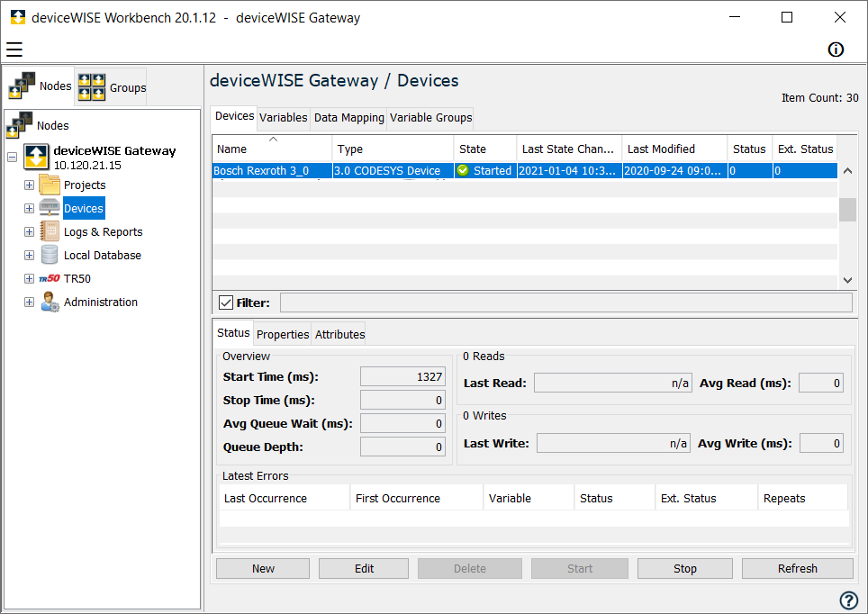
Task: Expand the Devices tree node
Action: [x=30, y=208]
